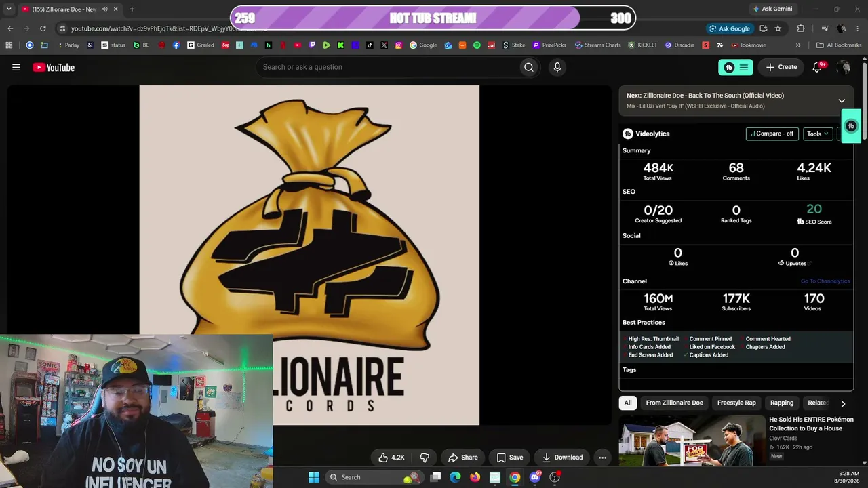Open the X (Twitter) bookmark icon

[x=384, y=45]
